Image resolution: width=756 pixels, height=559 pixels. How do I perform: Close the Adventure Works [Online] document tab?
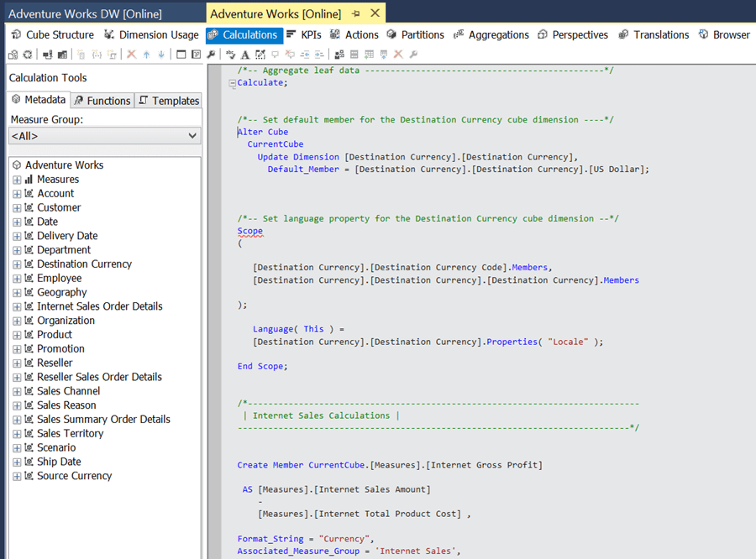click(x=375, y=14)
